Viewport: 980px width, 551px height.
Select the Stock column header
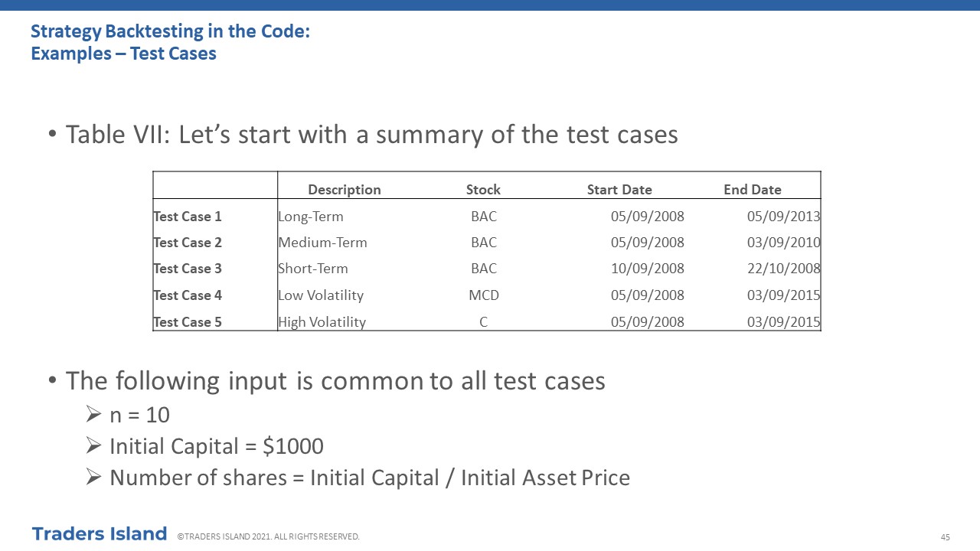[483, 190]
